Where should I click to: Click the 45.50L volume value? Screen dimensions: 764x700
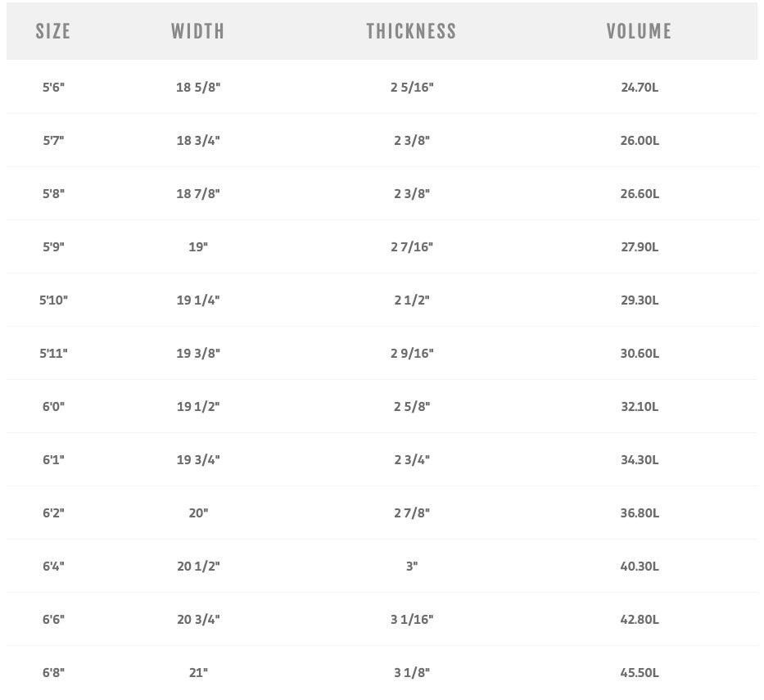click(x=640, y=672)
